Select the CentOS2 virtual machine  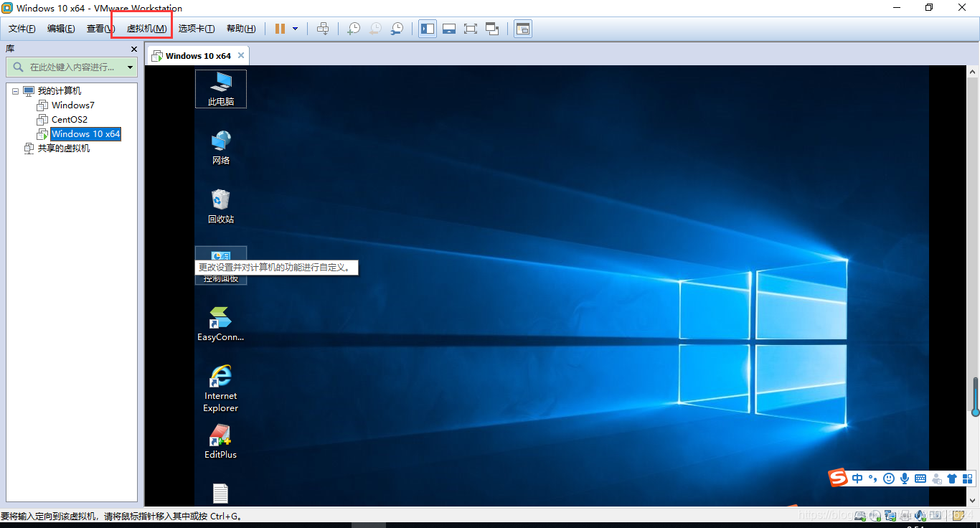(69, 120)
